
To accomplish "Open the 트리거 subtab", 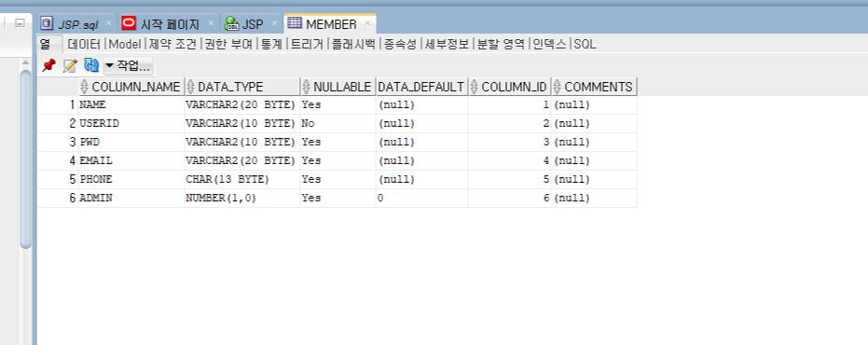I will (x=307, y=45).
